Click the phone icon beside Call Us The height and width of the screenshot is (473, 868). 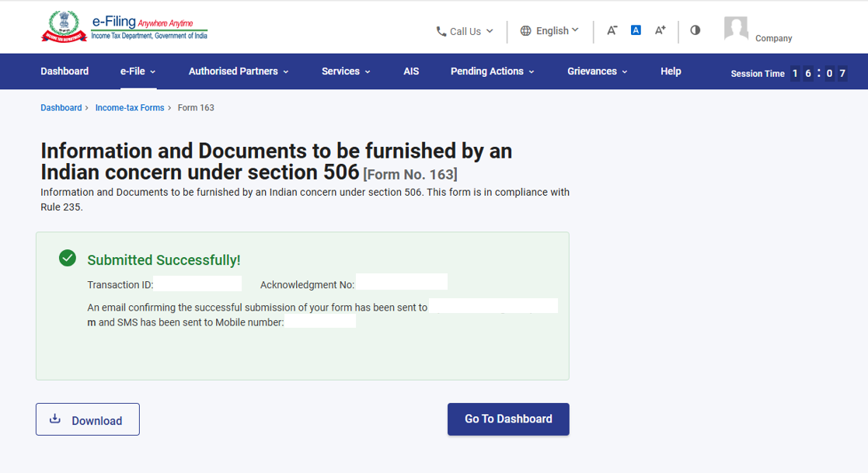point(441,32)
